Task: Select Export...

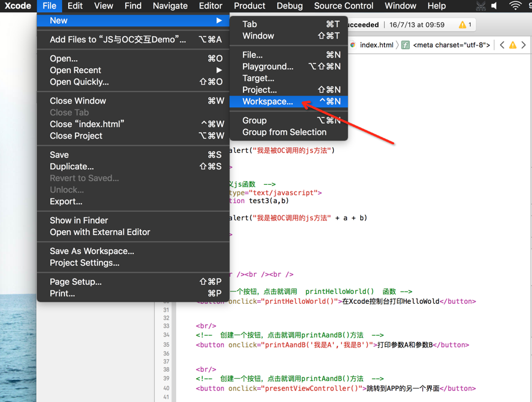Action: coord(133,201)
